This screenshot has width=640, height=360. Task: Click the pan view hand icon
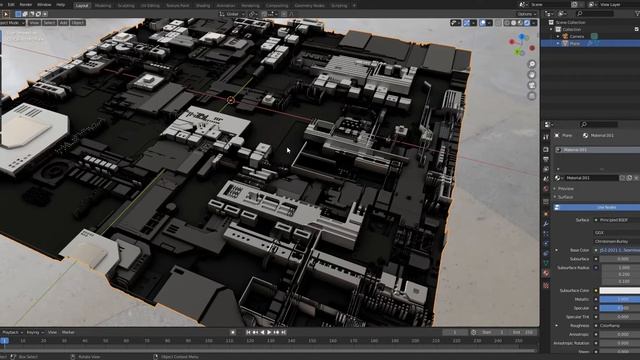[532, 75]
